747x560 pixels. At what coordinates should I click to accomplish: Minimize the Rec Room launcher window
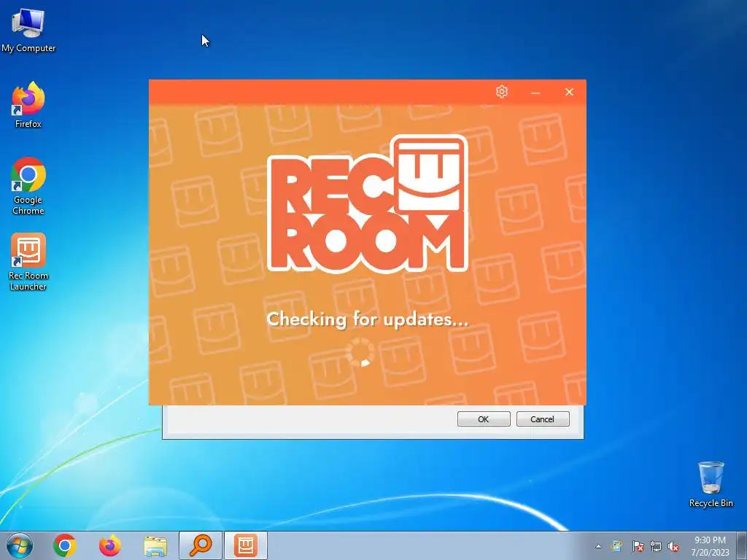535,93
